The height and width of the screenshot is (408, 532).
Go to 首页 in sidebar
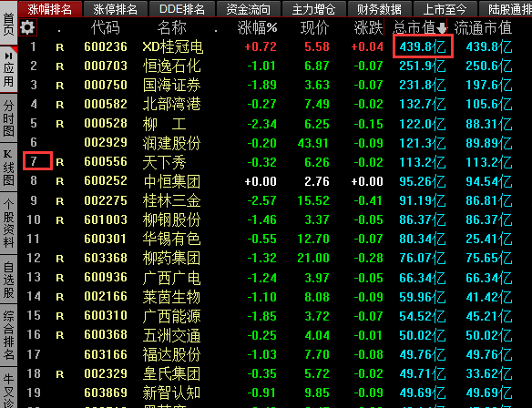[x=8, y=23]
